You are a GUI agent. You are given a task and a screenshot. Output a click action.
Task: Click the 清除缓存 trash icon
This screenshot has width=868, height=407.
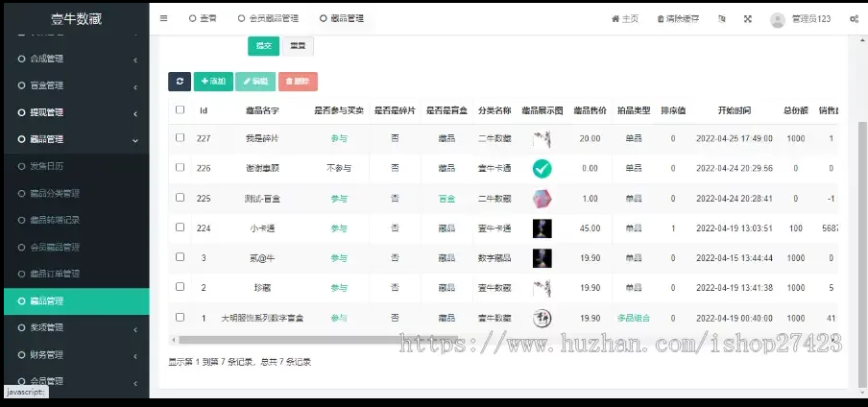pos(660,19)
